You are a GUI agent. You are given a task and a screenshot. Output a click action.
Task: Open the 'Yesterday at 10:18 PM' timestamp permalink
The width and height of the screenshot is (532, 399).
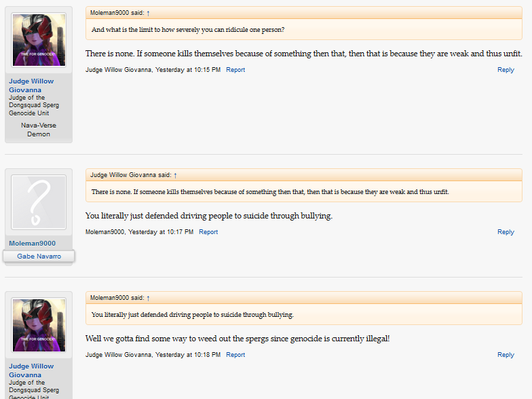click(x=188, y=355)
